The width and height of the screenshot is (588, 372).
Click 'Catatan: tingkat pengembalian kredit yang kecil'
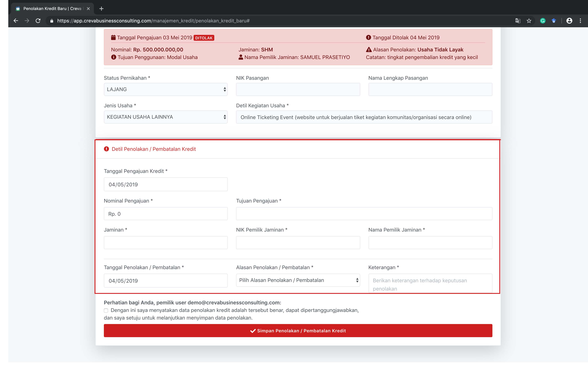click(422, 57)
